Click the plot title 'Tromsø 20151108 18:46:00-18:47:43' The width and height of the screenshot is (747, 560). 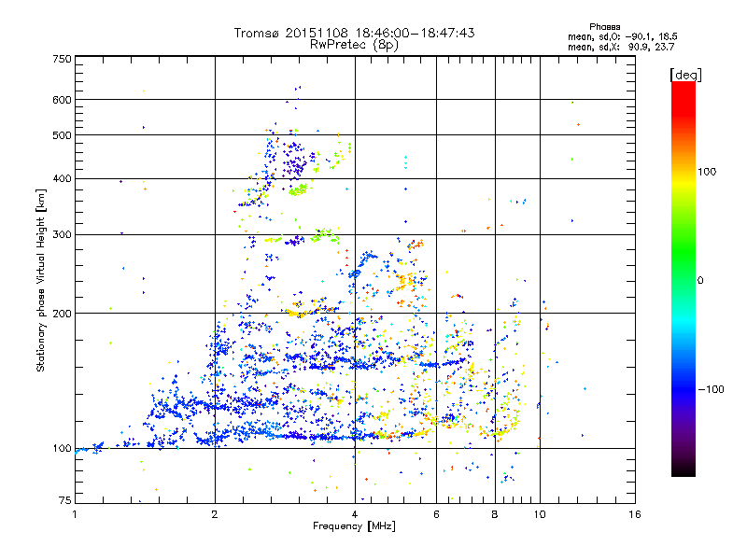354,33
